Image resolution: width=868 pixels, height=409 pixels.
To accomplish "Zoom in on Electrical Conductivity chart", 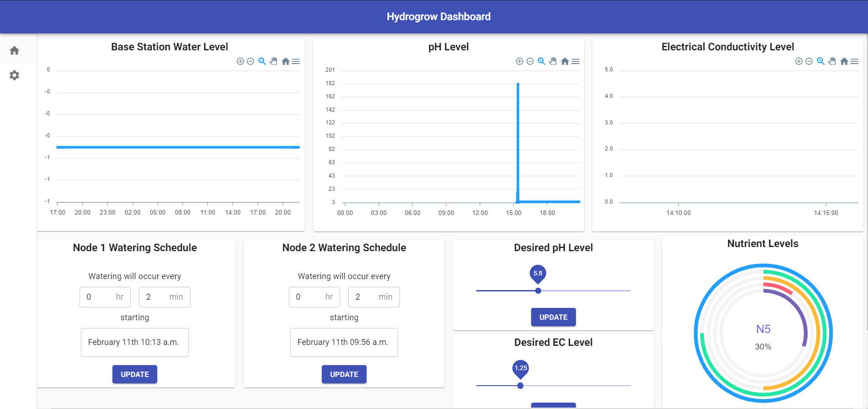I will point(799,61).
